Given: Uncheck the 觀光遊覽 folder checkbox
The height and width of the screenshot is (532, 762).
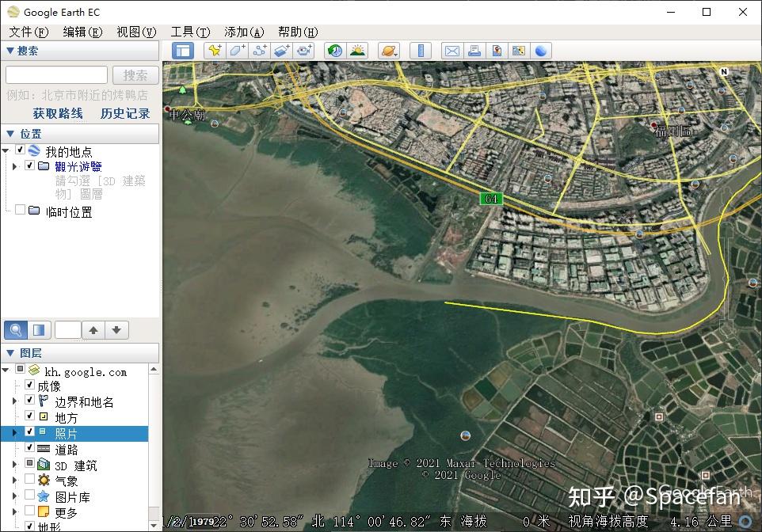Looking at the screenshot, I should [x=29, y=165].
